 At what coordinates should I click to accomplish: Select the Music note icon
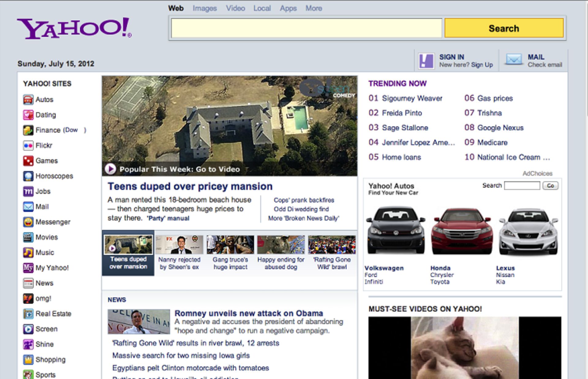point(28,252)
